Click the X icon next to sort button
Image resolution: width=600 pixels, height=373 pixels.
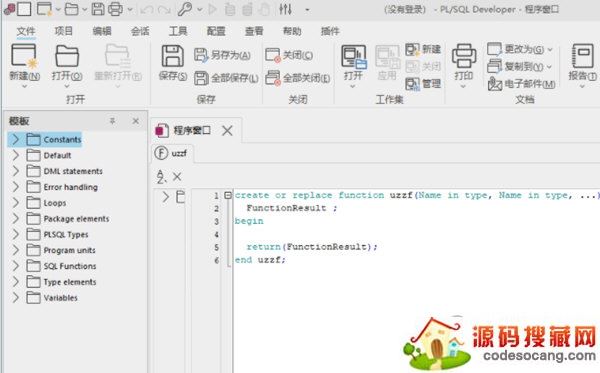point(177,176)
